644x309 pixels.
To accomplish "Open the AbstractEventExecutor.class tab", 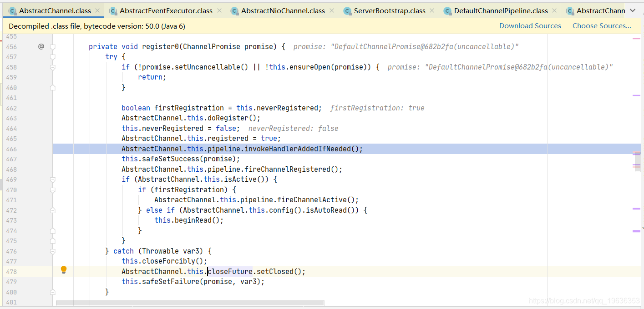I will coord(166,10).
